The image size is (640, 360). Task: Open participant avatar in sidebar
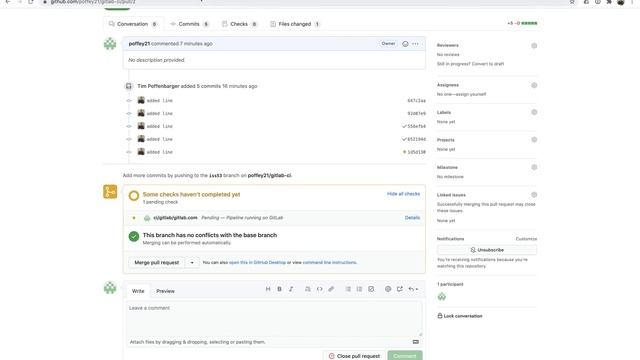pos(442,297)
